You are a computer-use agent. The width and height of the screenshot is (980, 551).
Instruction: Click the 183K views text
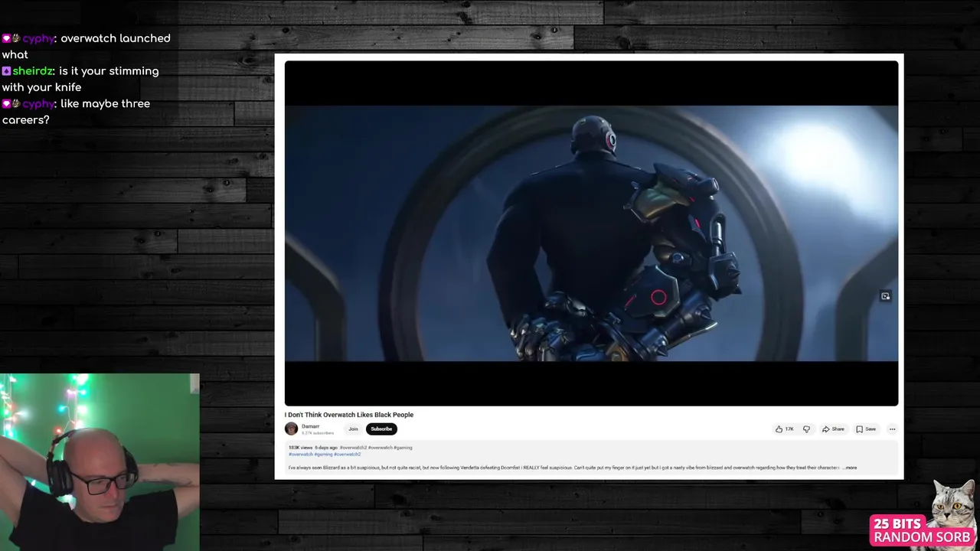point(300,448)
